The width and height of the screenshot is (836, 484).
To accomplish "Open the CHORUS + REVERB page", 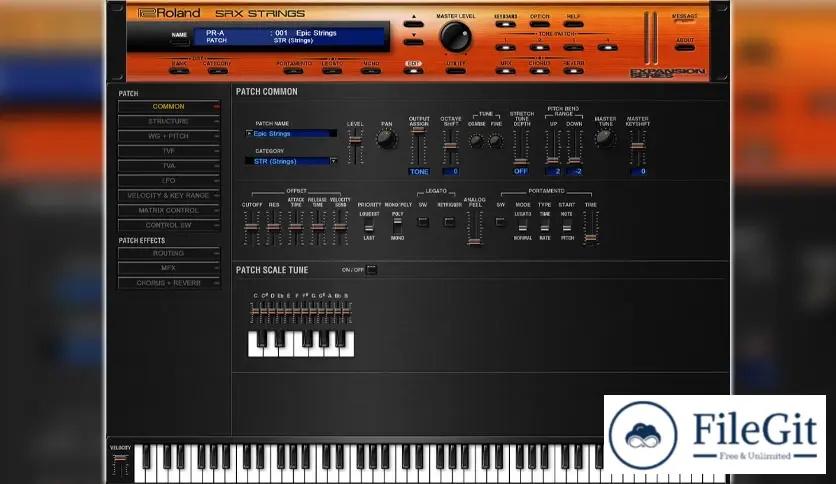I will 168,283.
